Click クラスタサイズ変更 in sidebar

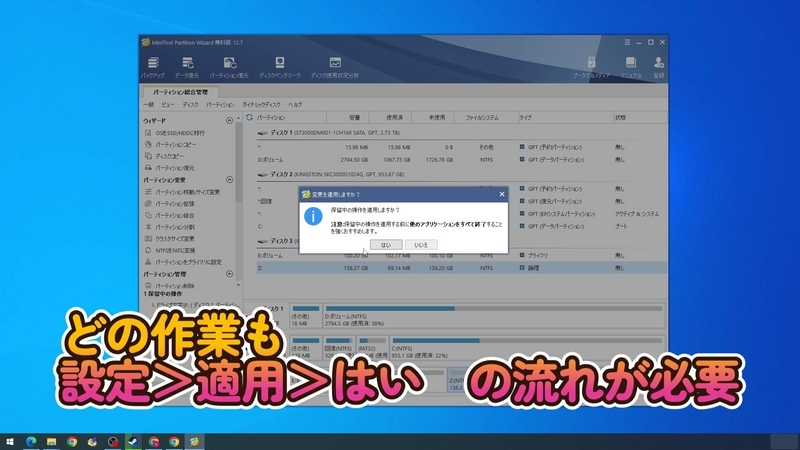(169, 239)
